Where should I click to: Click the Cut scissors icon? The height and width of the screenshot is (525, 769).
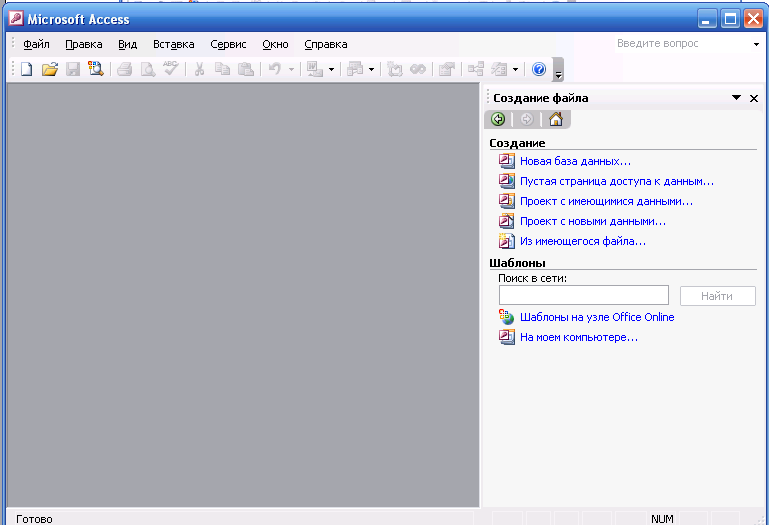[199, 69]
